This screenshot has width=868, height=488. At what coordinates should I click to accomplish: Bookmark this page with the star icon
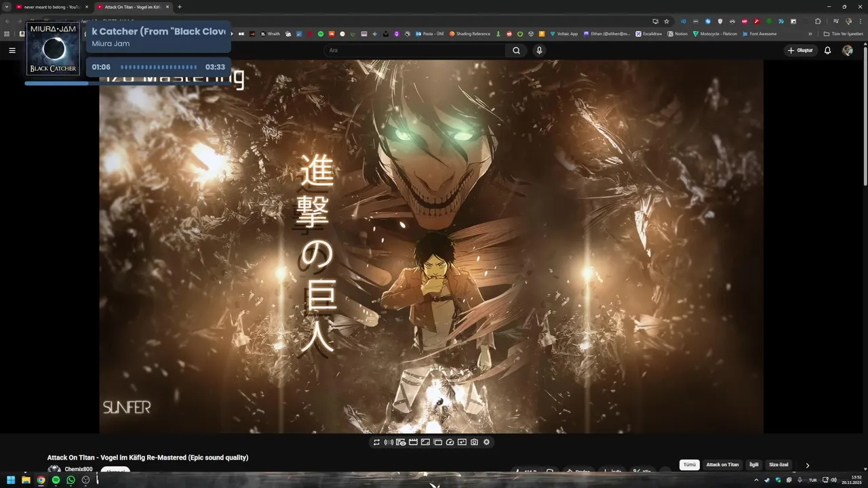pos(667,21)
